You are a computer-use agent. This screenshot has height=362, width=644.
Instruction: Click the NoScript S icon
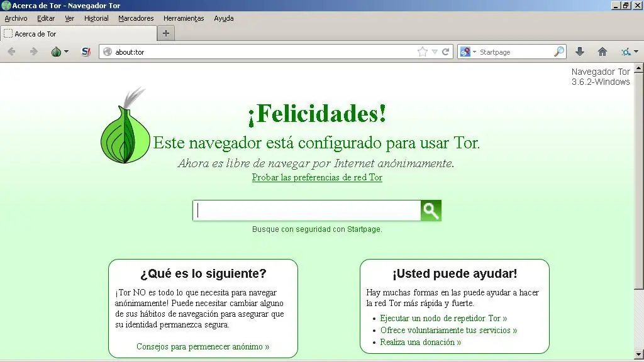point(86,52)
